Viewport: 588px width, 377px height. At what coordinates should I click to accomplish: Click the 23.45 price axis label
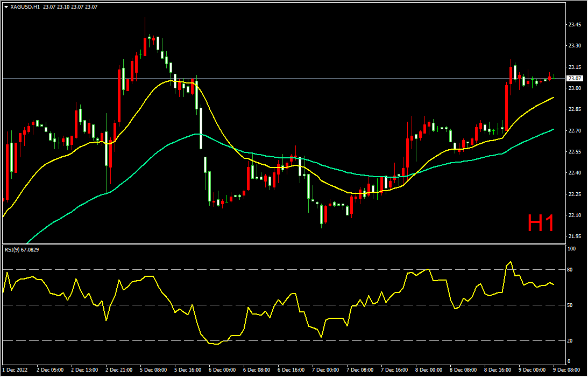[575, 25]
